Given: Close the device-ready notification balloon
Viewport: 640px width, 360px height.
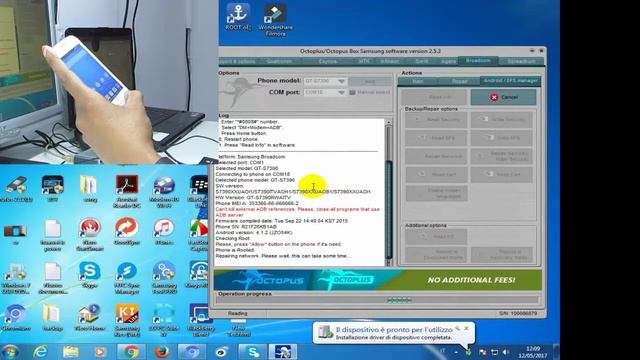Looking at the screenshot, I should point(466,328).
